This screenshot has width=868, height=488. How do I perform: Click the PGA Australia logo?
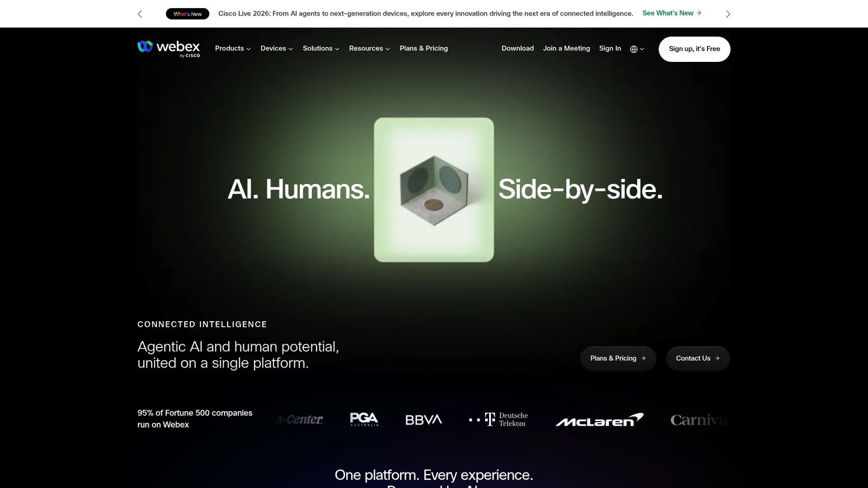click(364, 420)
